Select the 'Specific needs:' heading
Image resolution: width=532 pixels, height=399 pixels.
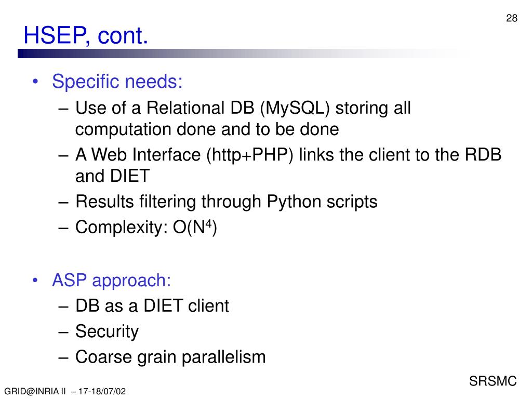(x=117, y=82)
